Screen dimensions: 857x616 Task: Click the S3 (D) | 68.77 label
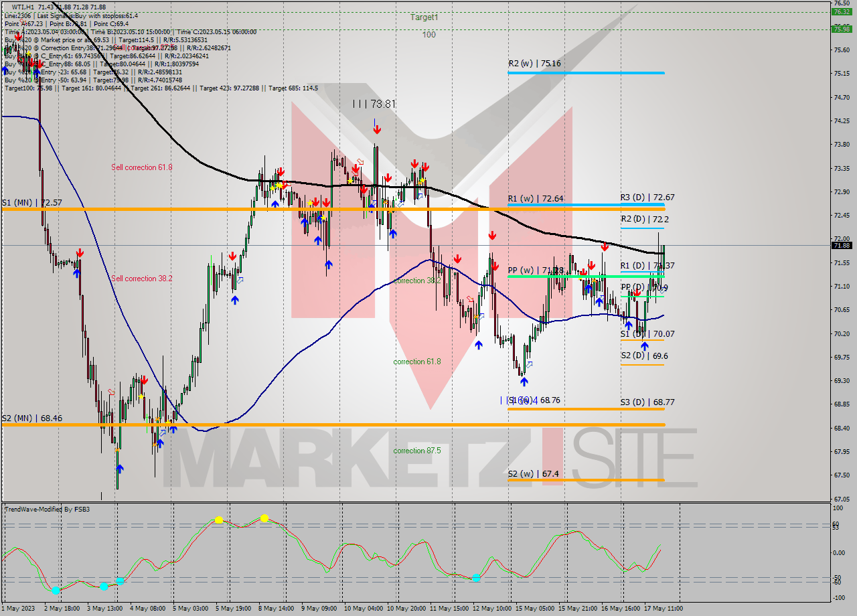647,402
